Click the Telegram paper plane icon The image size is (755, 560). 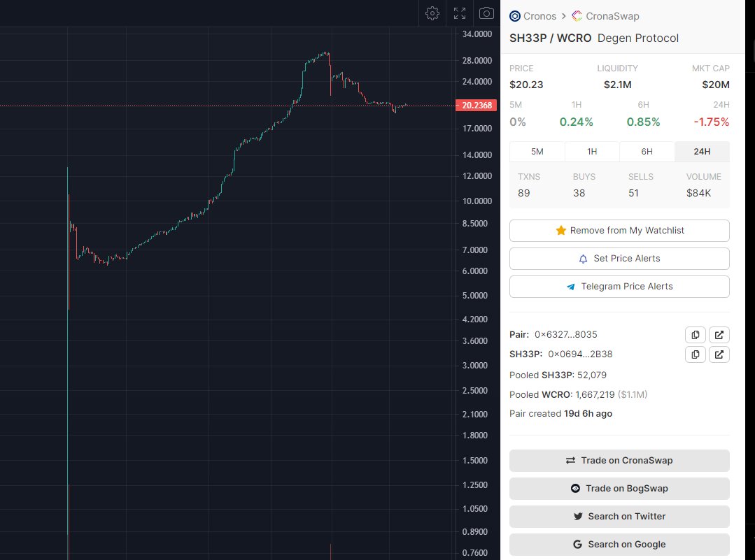(570, 287)
